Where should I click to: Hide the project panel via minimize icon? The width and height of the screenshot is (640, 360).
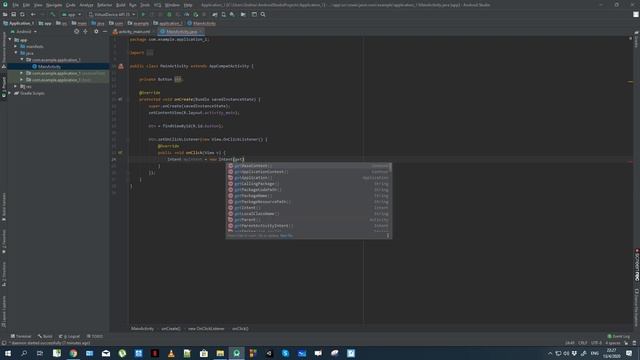[105, 31]
